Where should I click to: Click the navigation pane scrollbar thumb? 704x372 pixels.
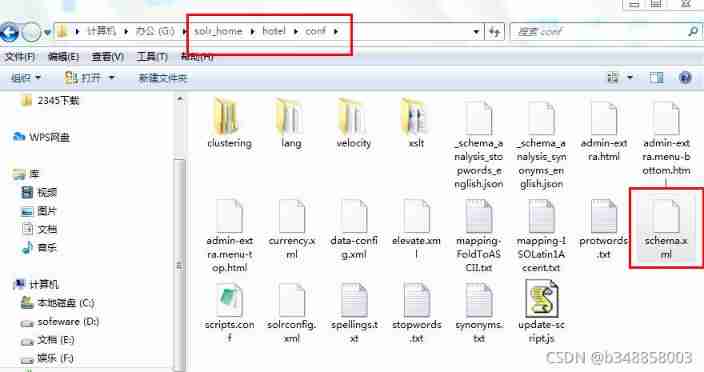(180, 265)
